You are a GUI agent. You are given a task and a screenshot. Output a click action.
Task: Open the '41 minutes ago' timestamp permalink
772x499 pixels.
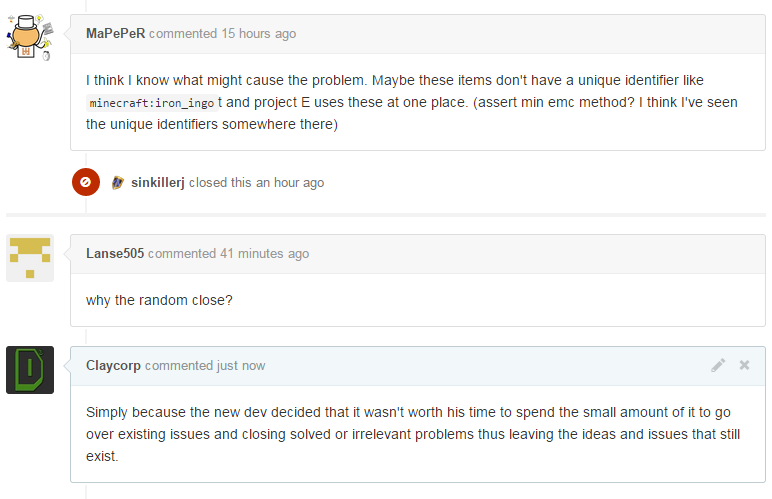click(264, 253)
